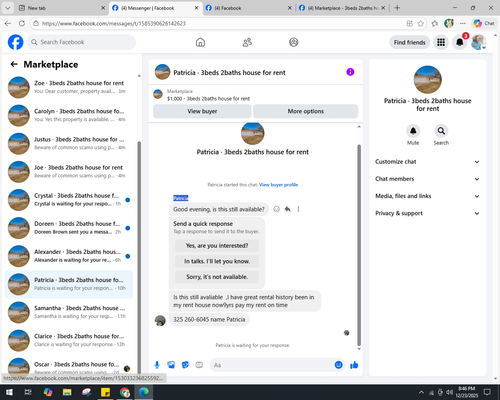Image resolution: width=500 pixels, height=400 pixels.
Task: Open the account profile picture menu
Action: (x=478, y=42)
